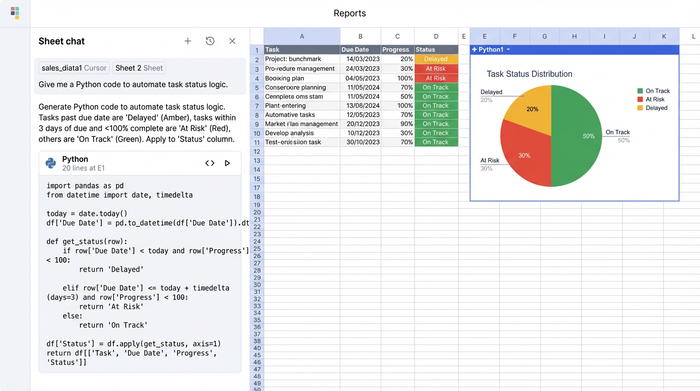Image resolution: width=700 pixels, height=391 pixels.
Task: Start a new chat with plus icon
Action: coord(188,41)
